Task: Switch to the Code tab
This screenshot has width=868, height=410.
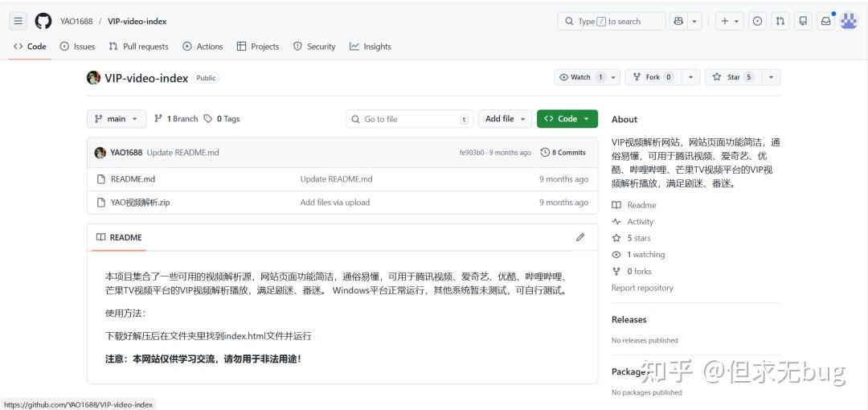Action: click(x=30, y=47)
